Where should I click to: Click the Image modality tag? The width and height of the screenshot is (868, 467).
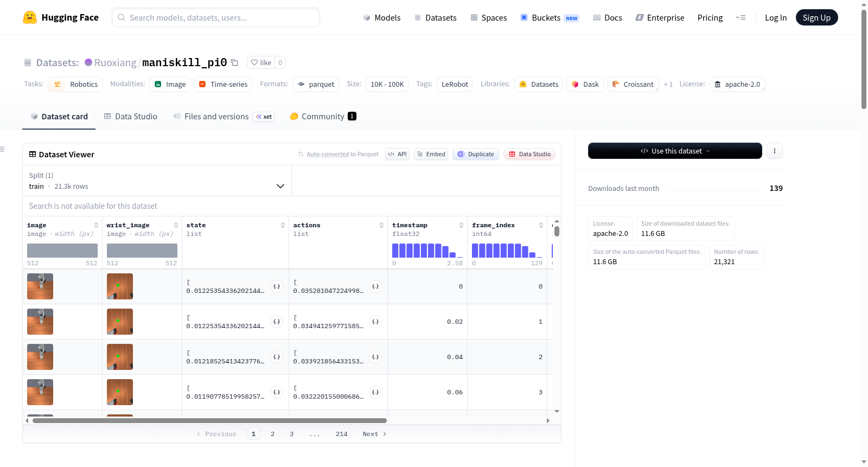tap(170, 84)
